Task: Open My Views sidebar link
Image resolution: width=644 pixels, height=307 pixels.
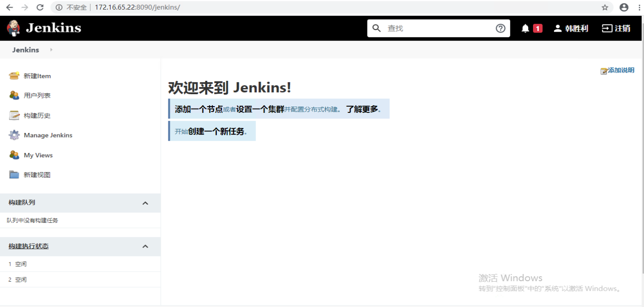Action: coord(38,155)
